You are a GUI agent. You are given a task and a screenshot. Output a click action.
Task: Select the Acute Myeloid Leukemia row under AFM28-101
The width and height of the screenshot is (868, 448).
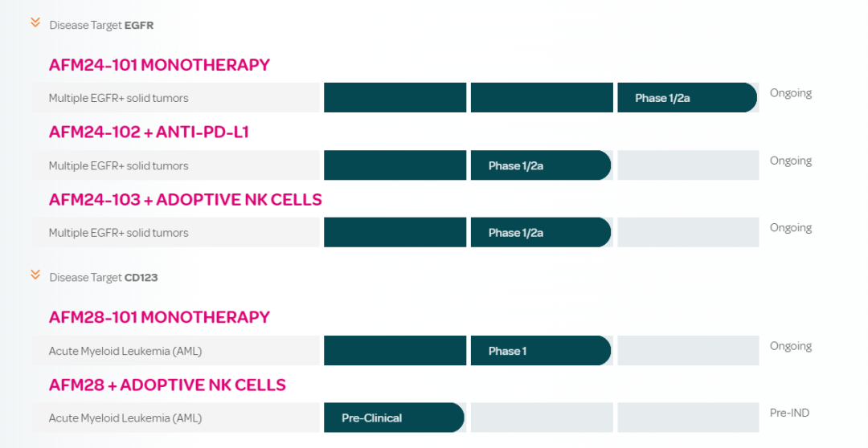click(125, 351)
